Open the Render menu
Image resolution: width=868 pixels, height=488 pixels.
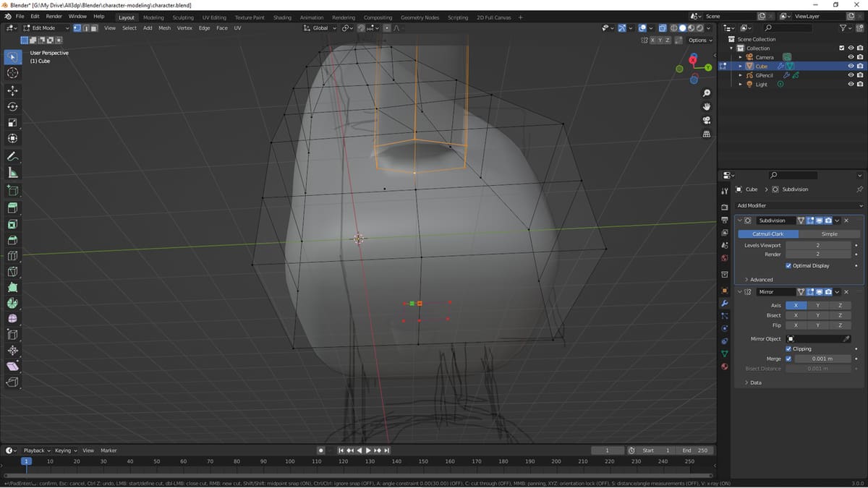pyautogui.click(x=54, y=16)
